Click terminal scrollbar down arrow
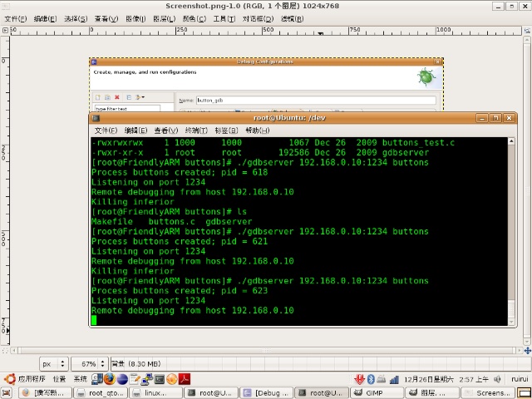532x399 pixels. 511,322
